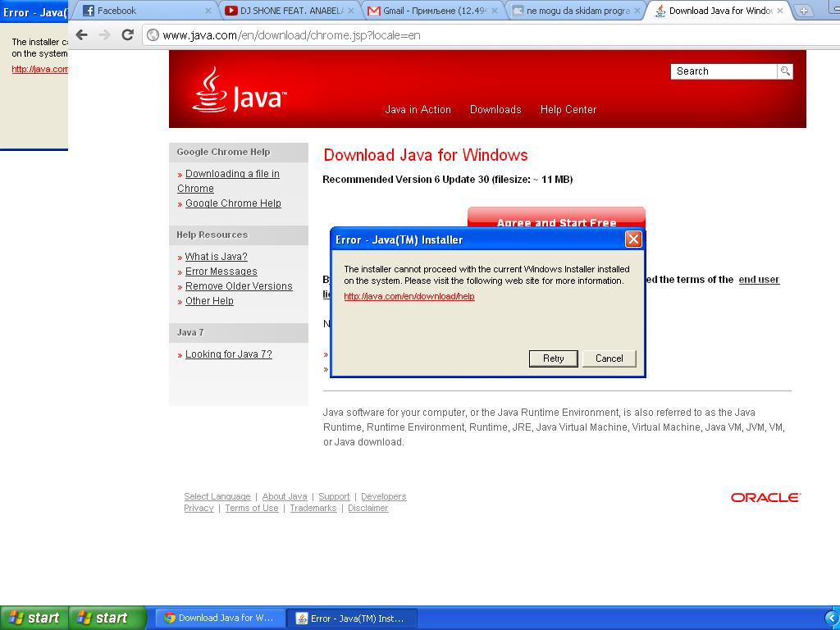Expand the system tray arrow
The height and width of the screenshot is (630, 840).
tap(832, 619)
